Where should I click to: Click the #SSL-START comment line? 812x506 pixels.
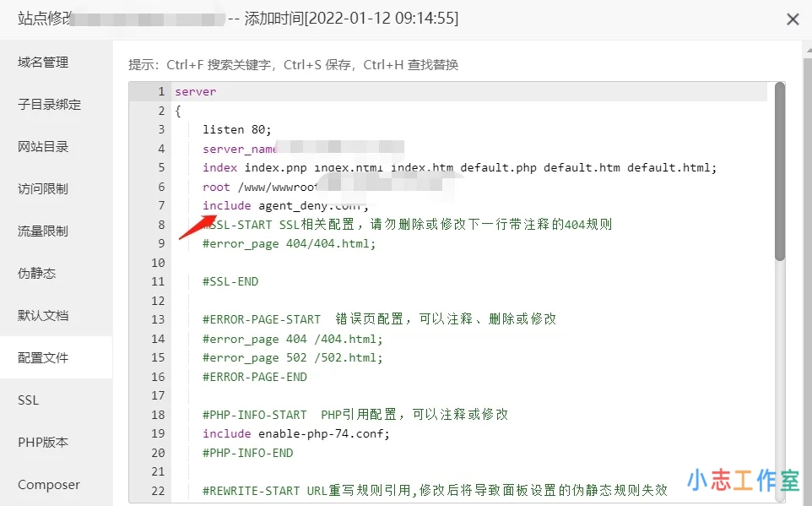pos(407,225)
